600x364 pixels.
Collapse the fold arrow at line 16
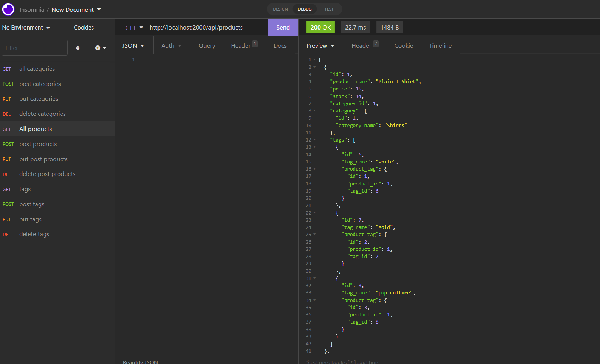[x=314, y=169]
